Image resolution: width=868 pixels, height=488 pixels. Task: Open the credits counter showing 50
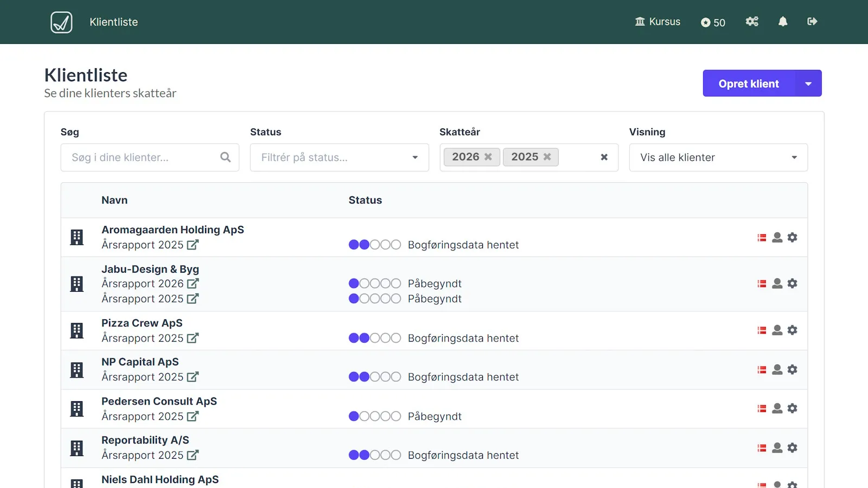713,22
